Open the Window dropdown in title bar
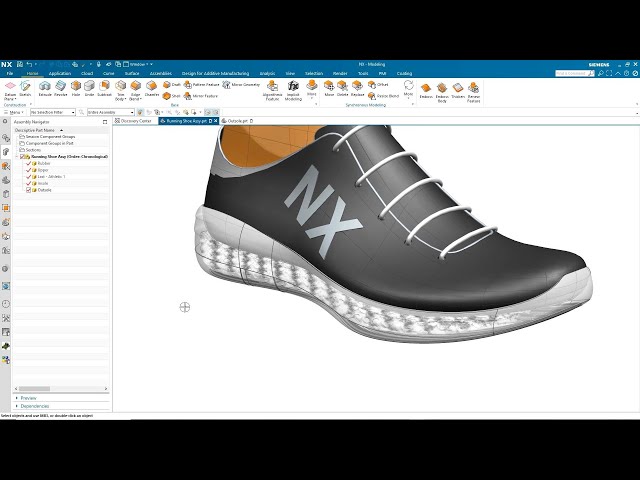The image size is (640, 480). coord(138,64)
